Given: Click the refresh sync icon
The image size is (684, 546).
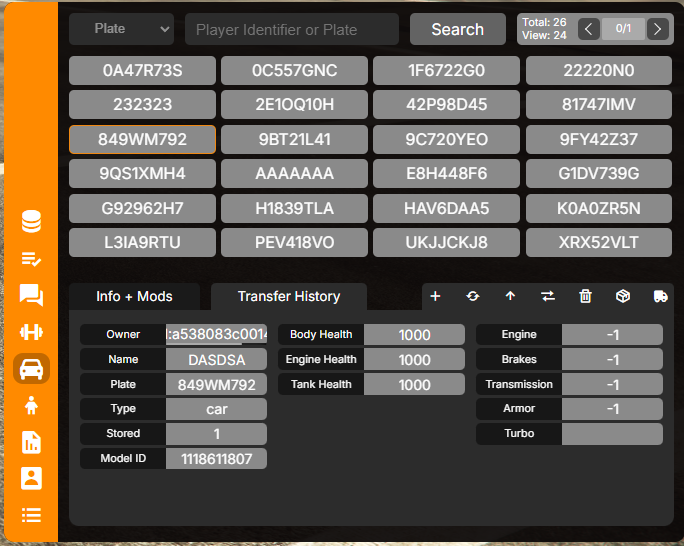Looking at the screenshot, I should tap(473, 296).
